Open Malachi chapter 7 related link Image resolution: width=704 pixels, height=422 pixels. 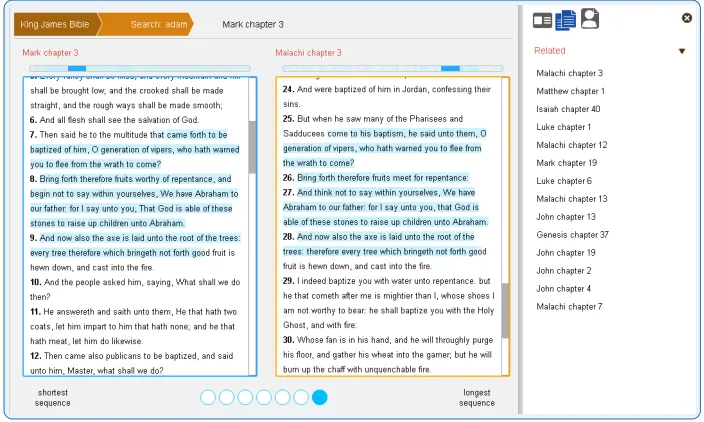tap(569, 307)
